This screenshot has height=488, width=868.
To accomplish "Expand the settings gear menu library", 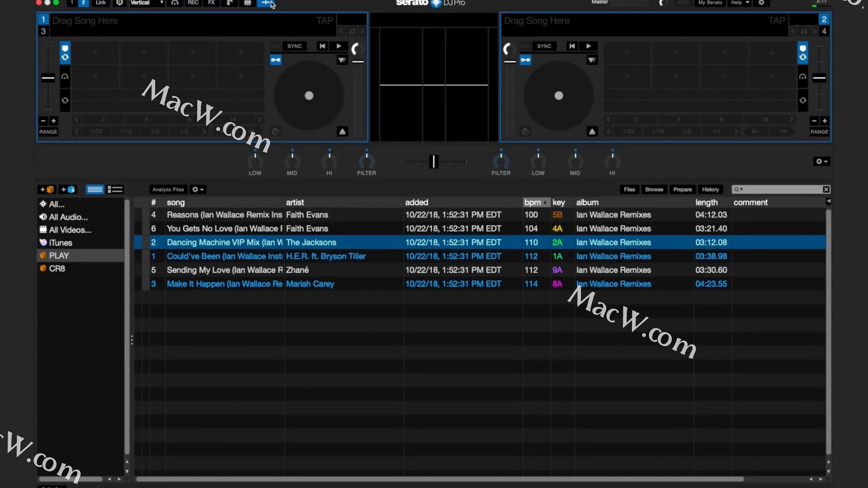I will coord(198,189).
